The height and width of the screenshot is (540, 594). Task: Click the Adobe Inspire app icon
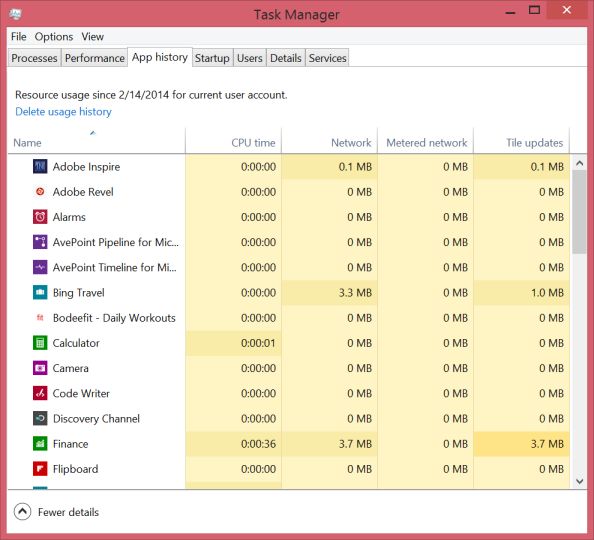click(x=40, y=166)
